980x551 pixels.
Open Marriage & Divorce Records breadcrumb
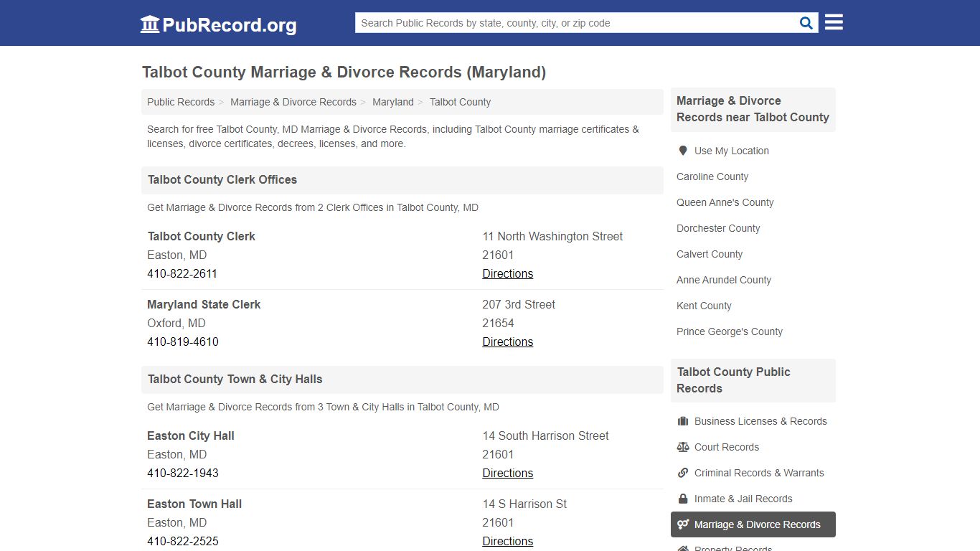[x=293, y=102]
